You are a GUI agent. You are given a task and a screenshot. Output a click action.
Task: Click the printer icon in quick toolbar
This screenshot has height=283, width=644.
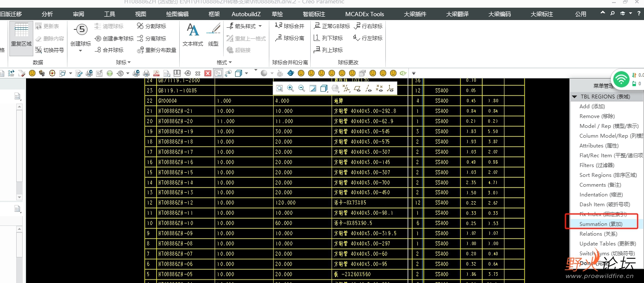[x=146, y=73]
